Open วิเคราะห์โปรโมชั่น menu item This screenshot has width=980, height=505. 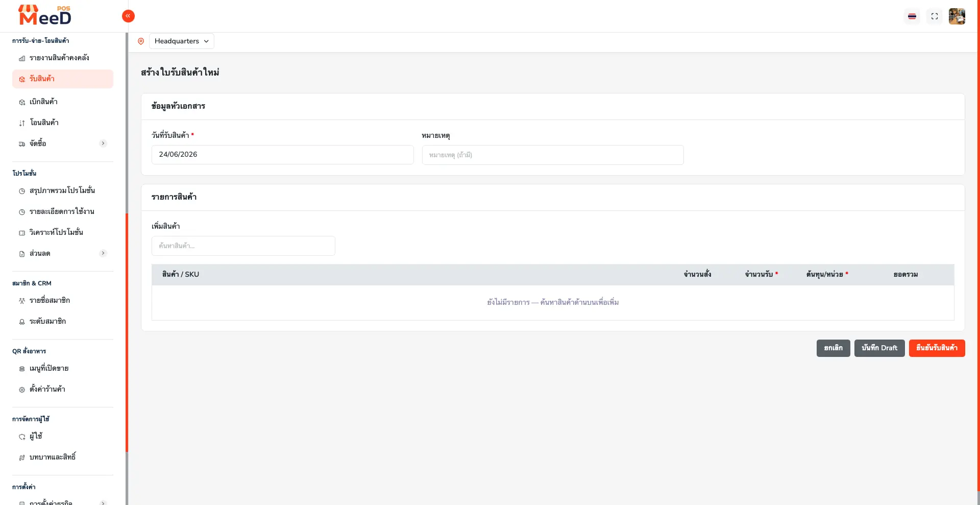click(63, 232)
